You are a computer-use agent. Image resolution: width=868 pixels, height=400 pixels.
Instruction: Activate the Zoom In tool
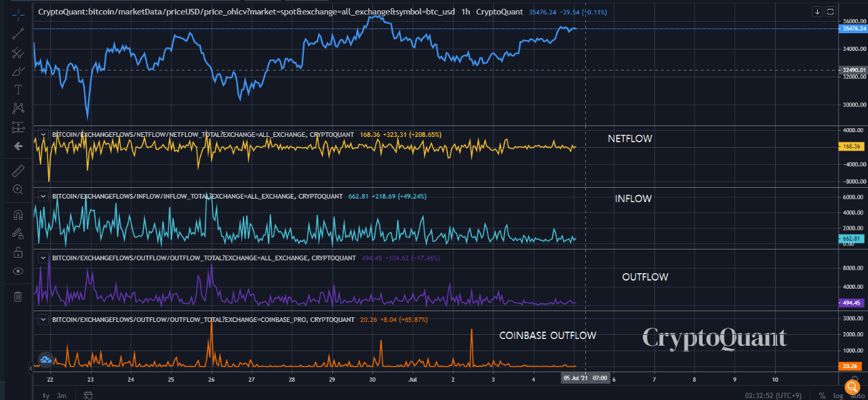[18, 191]
